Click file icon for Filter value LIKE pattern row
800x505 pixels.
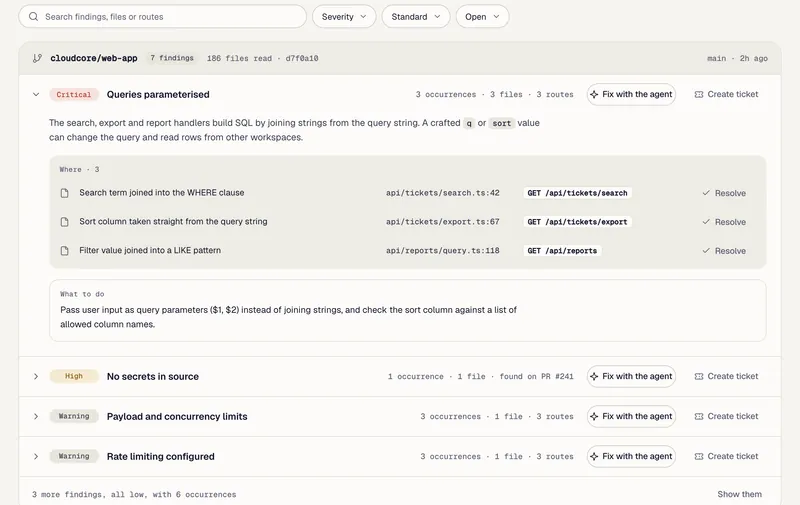(x=64, y=250)
